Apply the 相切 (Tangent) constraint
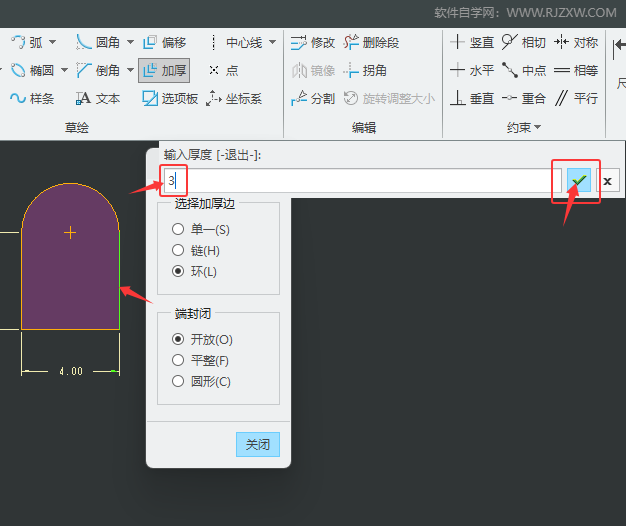The height and width of the screenshot is (526, 626). tap(523, 42)
